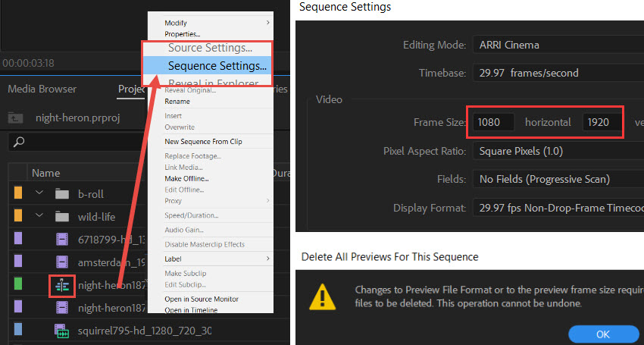The height and width of the screenshot is (345, 644).
Task: Click the orange label swatch of b-roll
Action: point(18,193)
